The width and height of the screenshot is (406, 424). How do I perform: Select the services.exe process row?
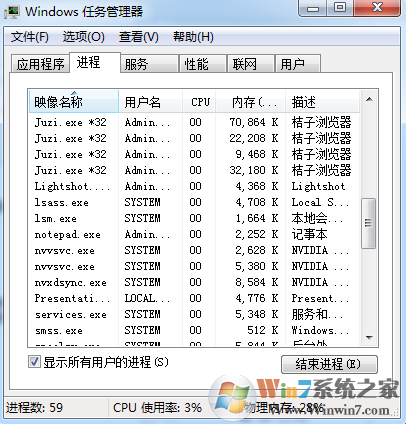click(194, 314)
